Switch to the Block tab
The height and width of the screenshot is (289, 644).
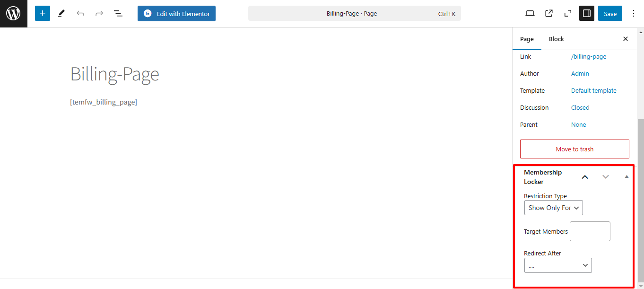(556, 39)
